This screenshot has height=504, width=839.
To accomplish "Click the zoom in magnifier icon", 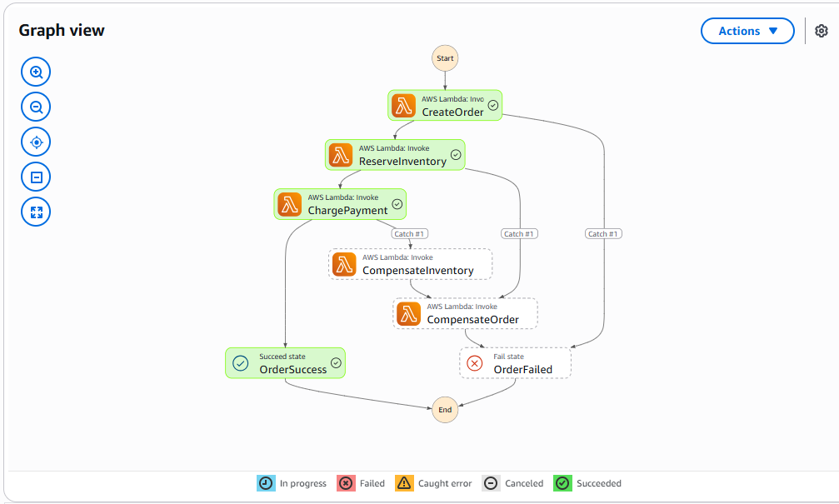I will click(x=36, y=72).
